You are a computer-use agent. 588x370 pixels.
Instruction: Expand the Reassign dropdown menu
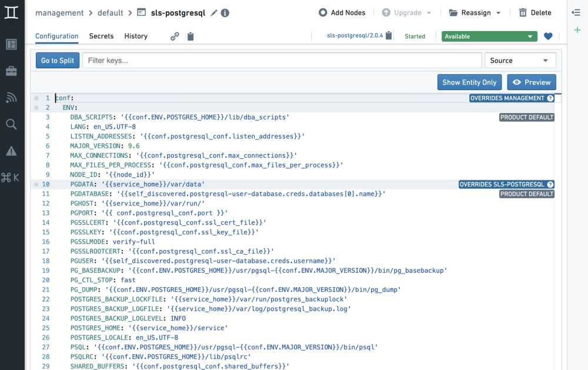pos(475,13)
